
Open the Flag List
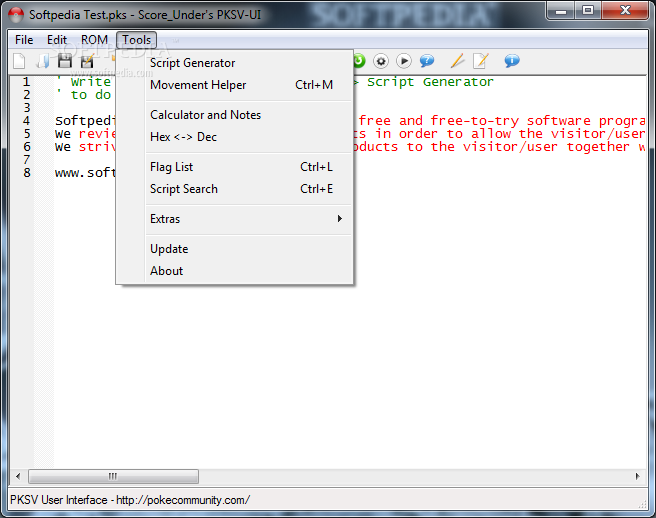point(235,167)
